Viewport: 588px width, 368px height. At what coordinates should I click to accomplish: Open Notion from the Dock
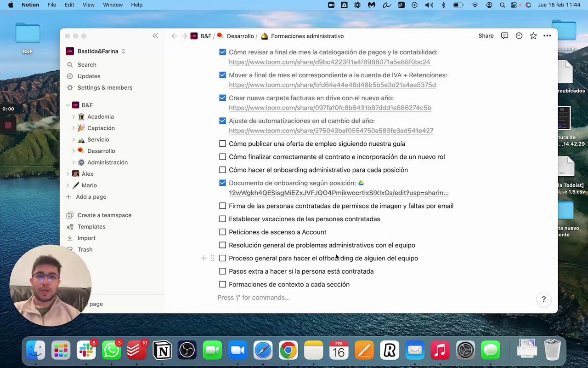click(x=162, y=351)
